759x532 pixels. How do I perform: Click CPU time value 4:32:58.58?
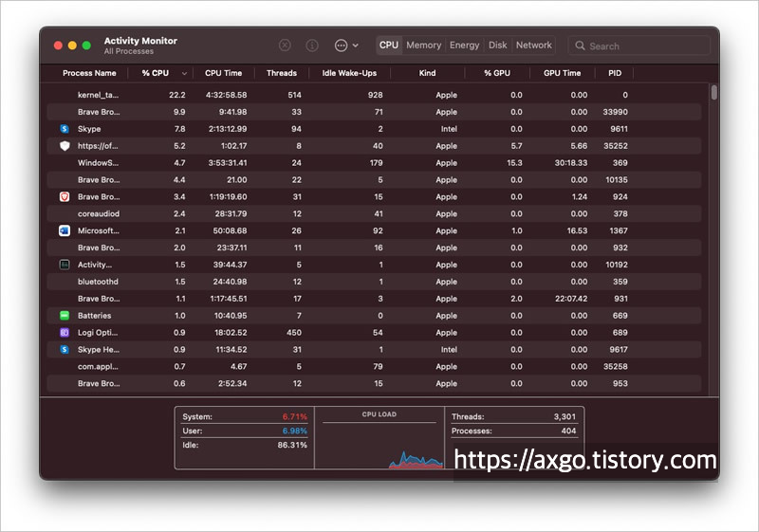[x=226, y=95]
